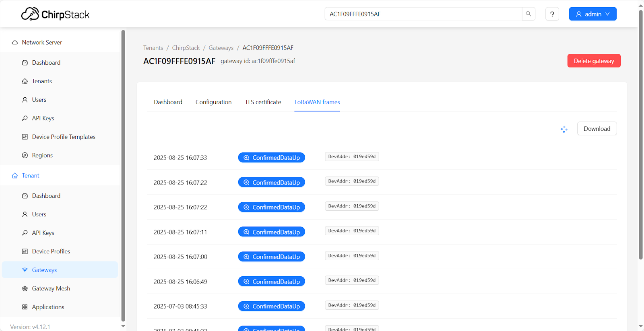The image size is (644, 331).
Task: Click the Regions compass icon in sidebar
Action: pyautogui.click(x=25, y=155)
